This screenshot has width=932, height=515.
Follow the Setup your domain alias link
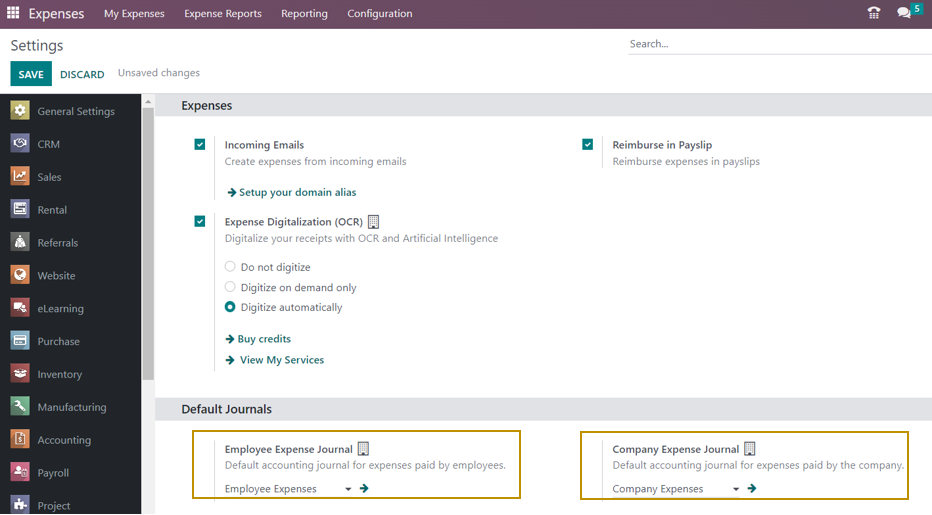(x=297, y=192)
